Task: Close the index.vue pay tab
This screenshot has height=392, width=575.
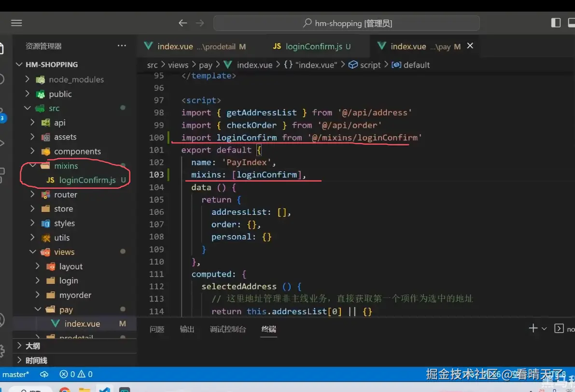Action: (x=470, y=46)
